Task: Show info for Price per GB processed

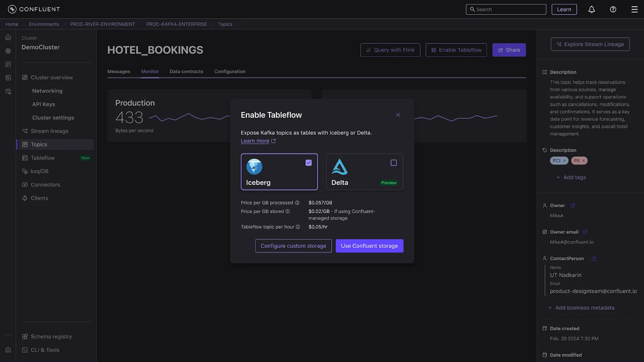Action: pos(297,203)
